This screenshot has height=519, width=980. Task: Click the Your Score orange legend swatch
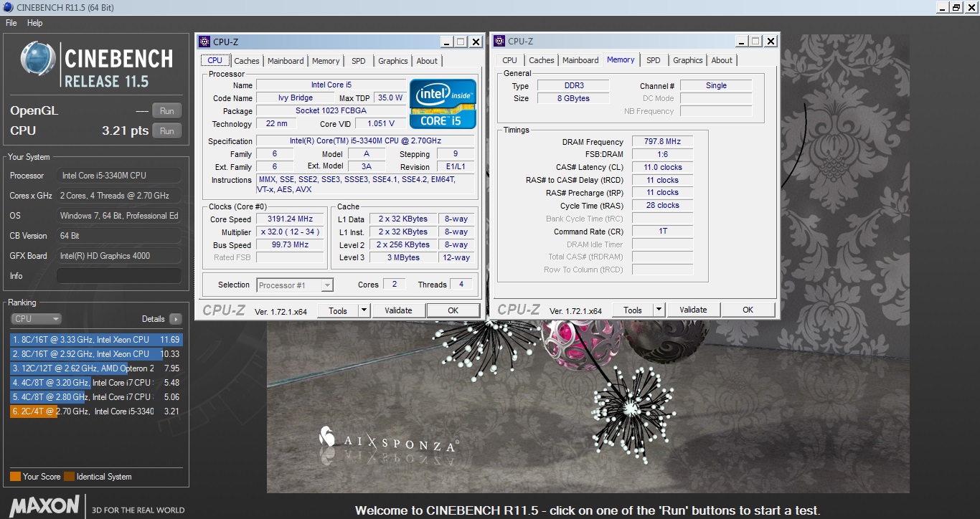pos(15,477)
